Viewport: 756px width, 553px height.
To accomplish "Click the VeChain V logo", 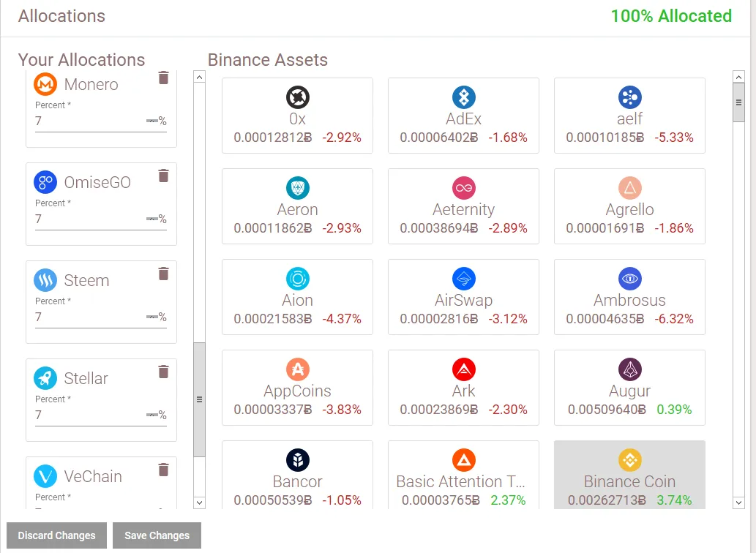I will tap(45, 476).
